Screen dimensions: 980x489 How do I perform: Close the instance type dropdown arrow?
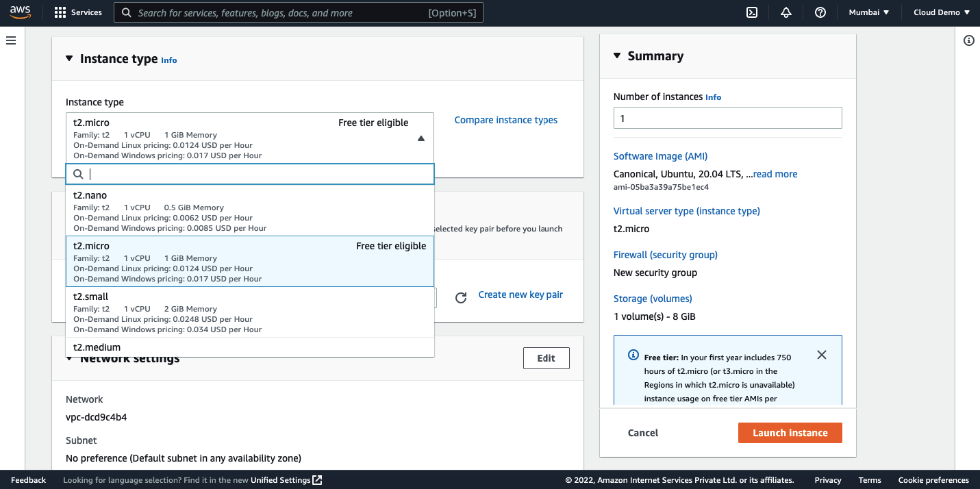[x=421, y=138]
